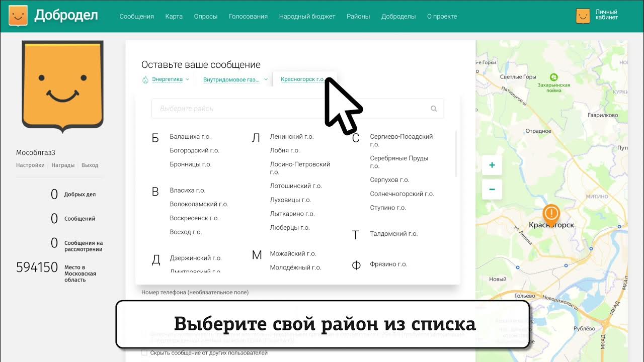Click the Выберите район search field
This screenshot has height=362, width=644.
click(x=297, y=109)
